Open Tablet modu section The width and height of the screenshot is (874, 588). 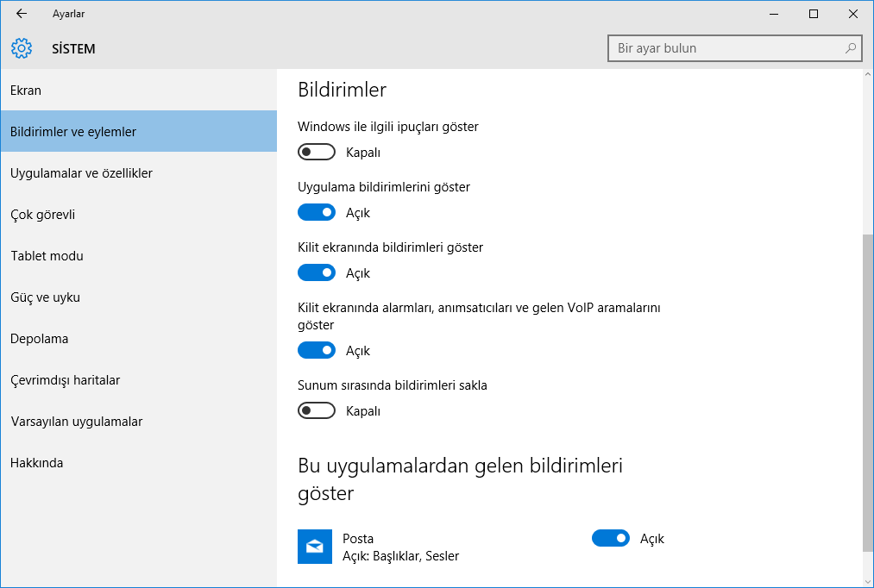tap(47, 256)
